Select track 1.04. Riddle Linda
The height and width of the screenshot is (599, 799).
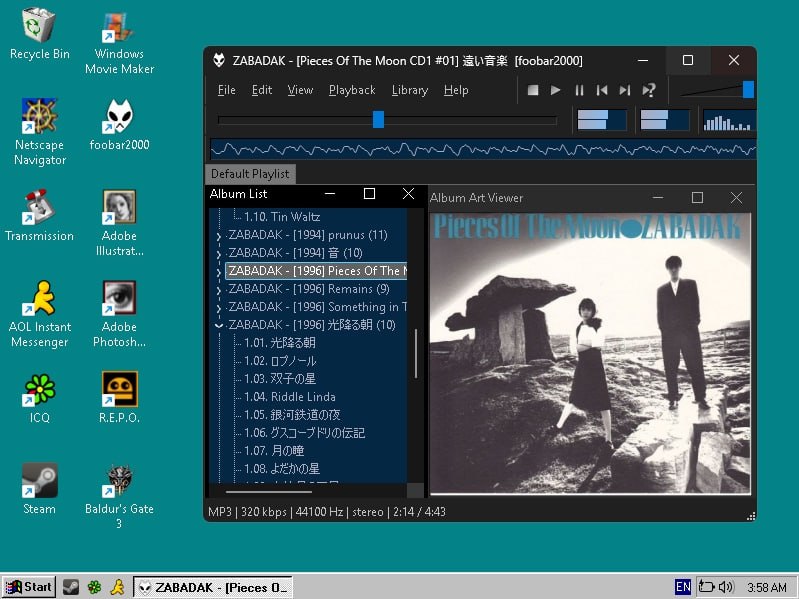pyautogui.click(x=289, y=397)
